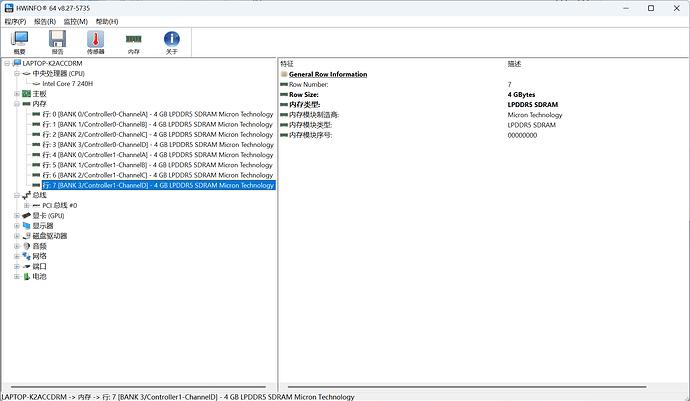Open the 传感器 (Sensors) thermometer icon
The height and width of the screenshot is (401, 690).
(x=95, y=42)
